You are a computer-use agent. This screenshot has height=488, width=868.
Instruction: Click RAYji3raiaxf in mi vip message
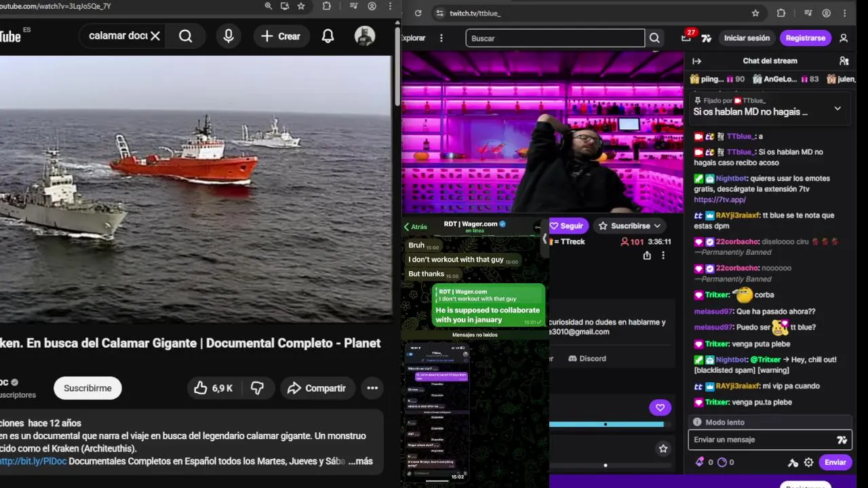[738, 386]
